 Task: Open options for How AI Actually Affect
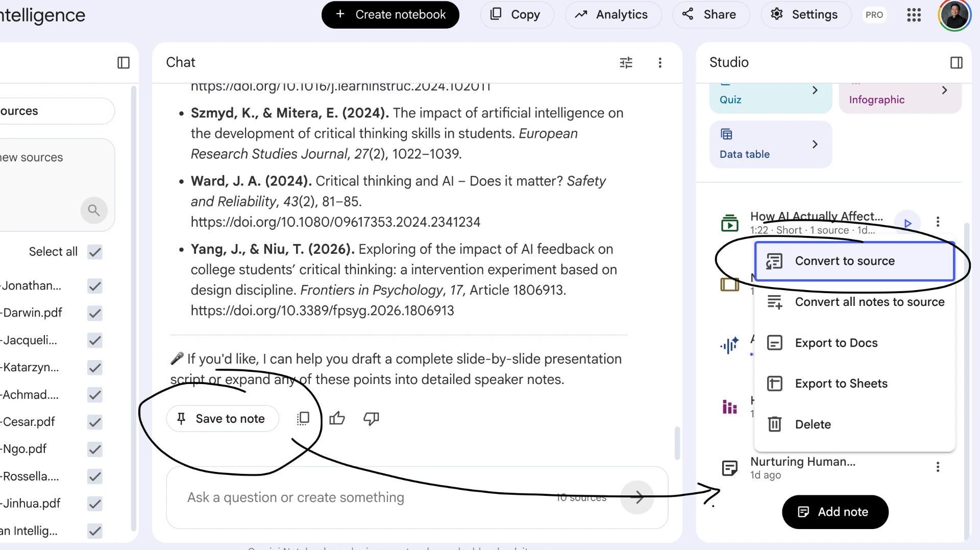coord(938,222)
